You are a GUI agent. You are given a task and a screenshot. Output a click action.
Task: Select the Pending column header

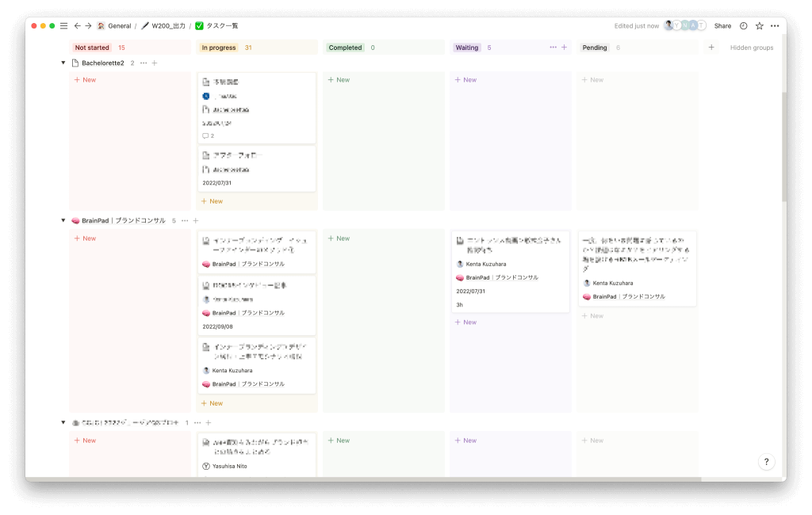pos(595,48)
